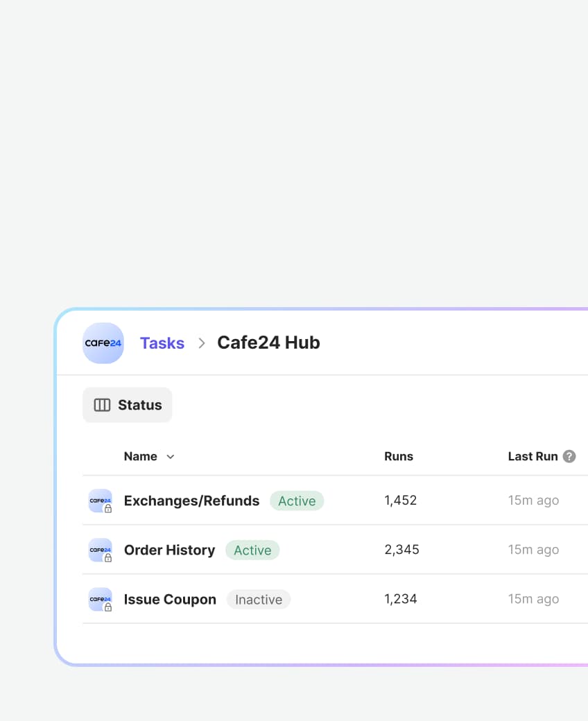Click the columns icon in the Status button

(x=102, y=405)
